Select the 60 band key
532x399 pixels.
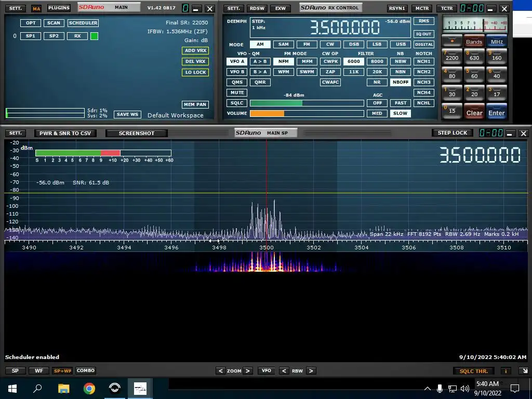point(474,75)
